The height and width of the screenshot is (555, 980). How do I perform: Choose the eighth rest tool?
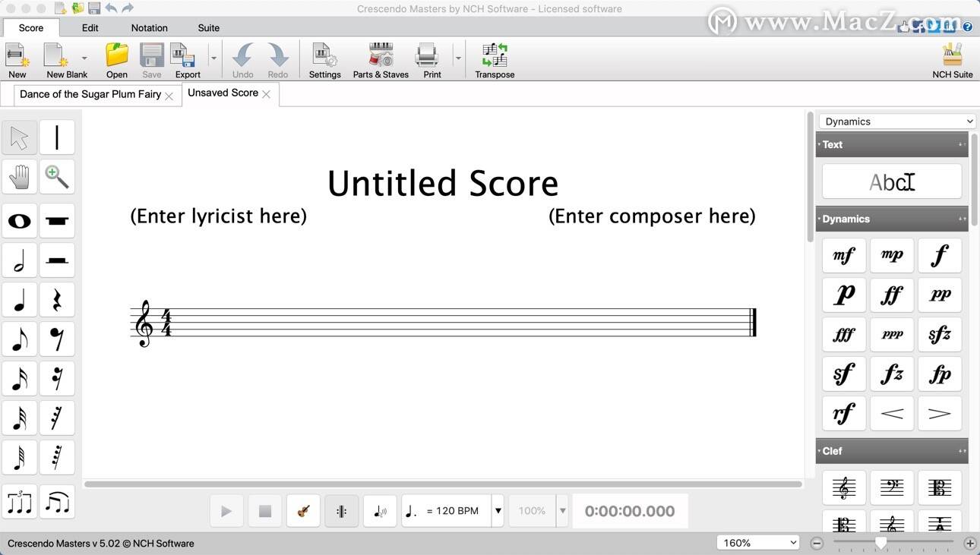[x=57, y=339]
